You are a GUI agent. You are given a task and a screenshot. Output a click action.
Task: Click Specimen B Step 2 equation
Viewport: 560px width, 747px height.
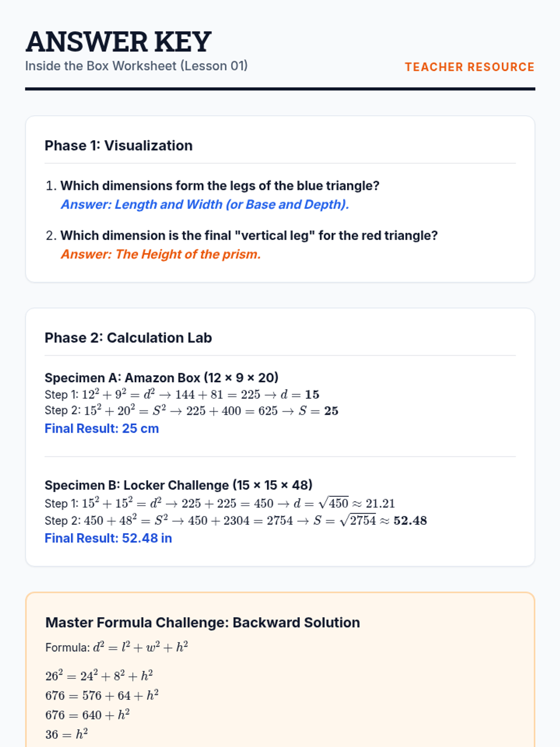(236, 521)
